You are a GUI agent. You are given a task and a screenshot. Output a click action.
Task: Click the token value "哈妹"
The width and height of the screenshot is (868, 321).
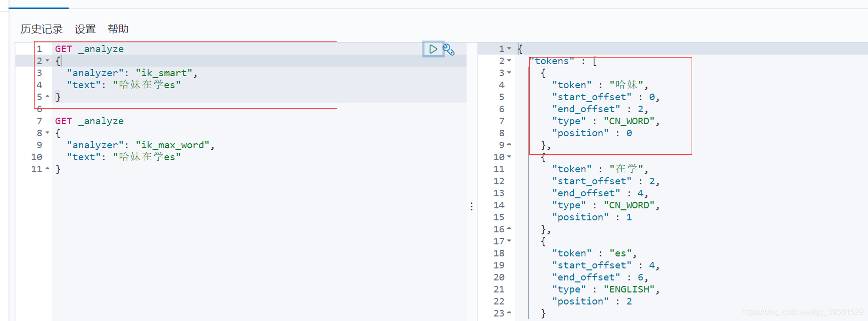(x=626, y=85)
